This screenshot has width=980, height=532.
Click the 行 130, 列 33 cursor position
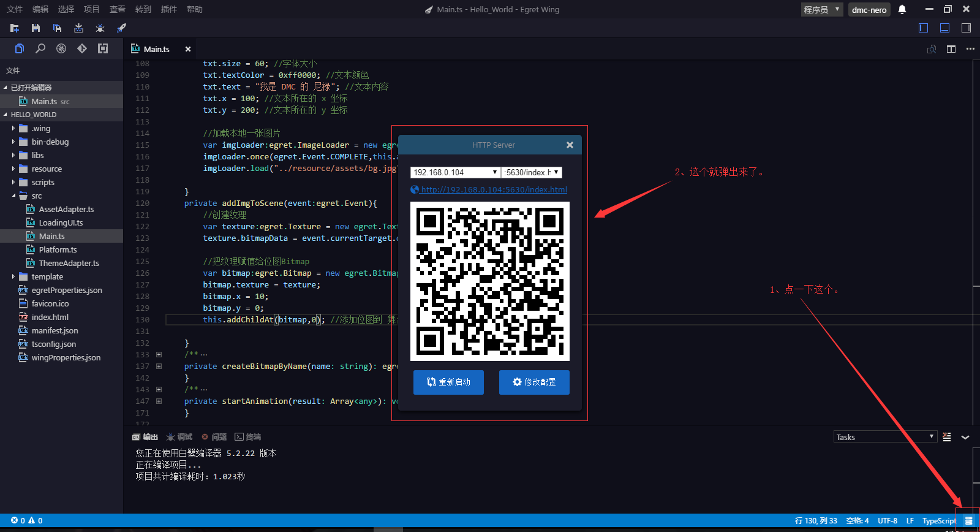[x=816, y=520]
